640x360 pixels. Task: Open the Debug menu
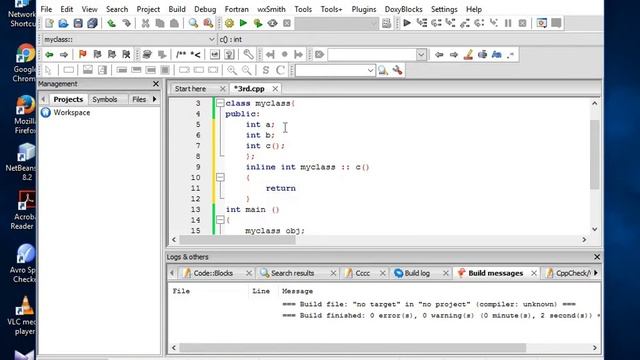(x=205, y=9)
